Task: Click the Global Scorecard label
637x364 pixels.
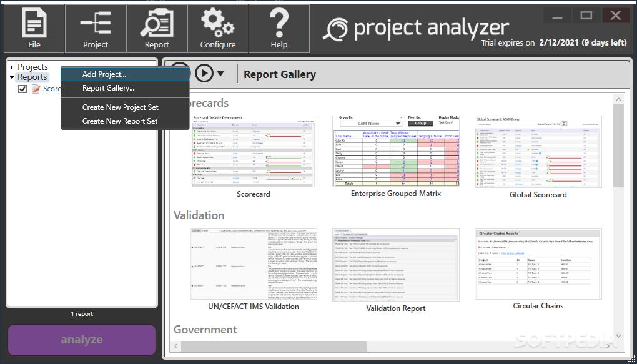Action: (x=538, y=195)
